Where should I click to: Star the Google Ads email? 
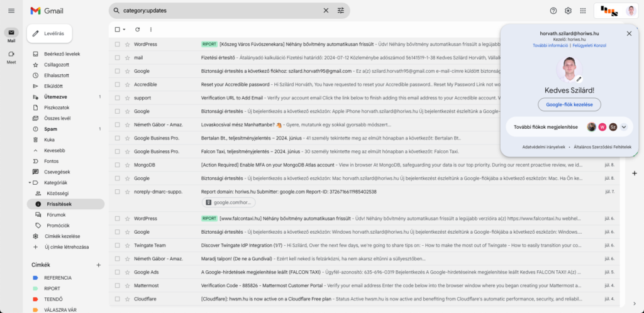click(127, 272)
